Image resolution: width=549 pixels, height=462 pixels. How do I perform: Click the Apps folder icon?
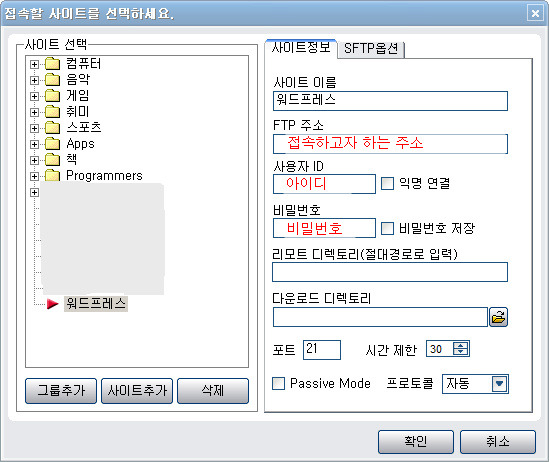53,143
